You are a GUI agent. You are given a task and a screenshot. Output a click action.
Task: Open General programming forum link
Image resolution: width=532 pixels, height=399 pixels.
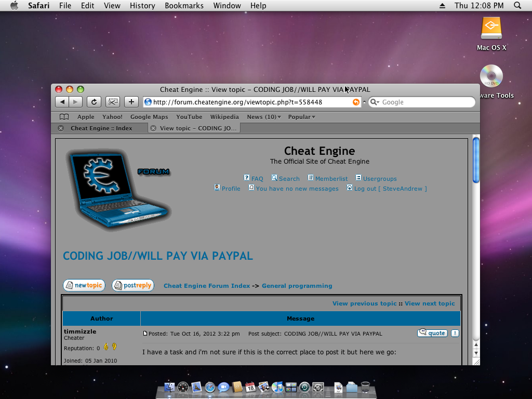297,285
